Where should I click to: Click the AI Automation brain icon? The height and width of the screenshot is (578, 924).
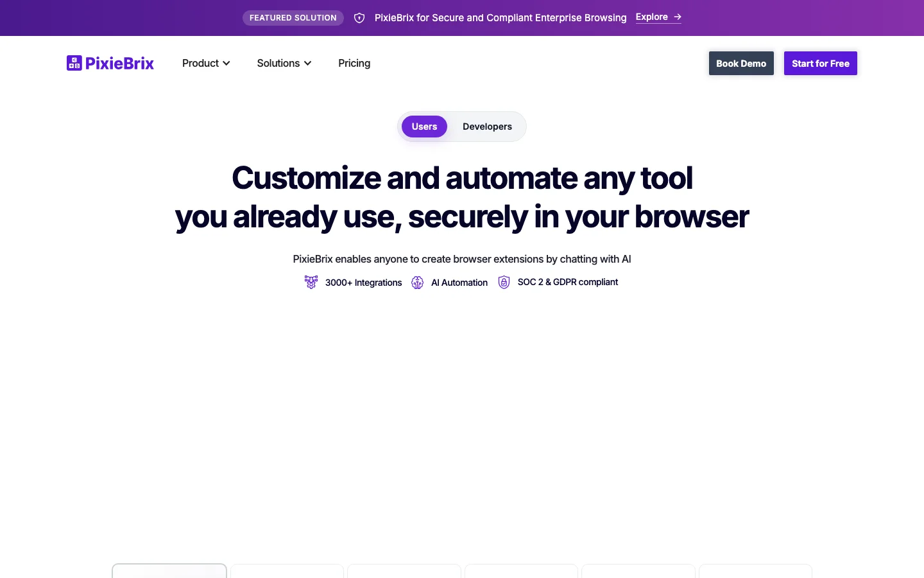pyautogui.click(x=417, y=283)
